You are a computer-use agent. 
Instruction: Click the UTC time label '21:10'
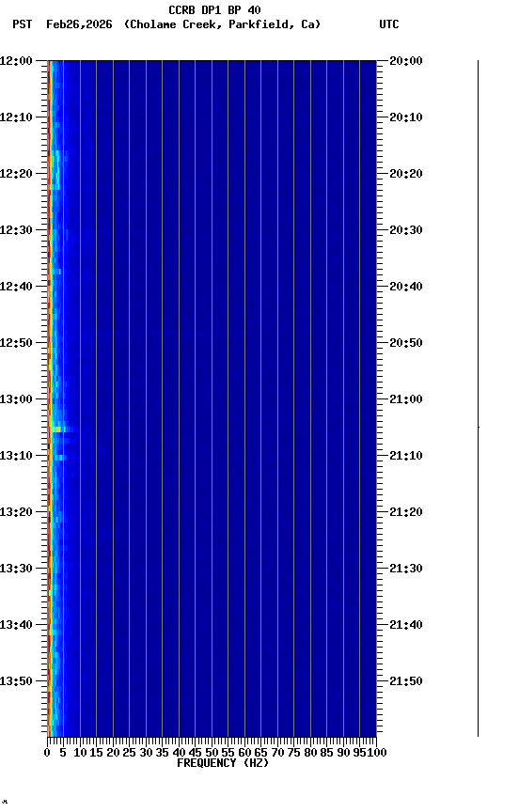[406, 456]
